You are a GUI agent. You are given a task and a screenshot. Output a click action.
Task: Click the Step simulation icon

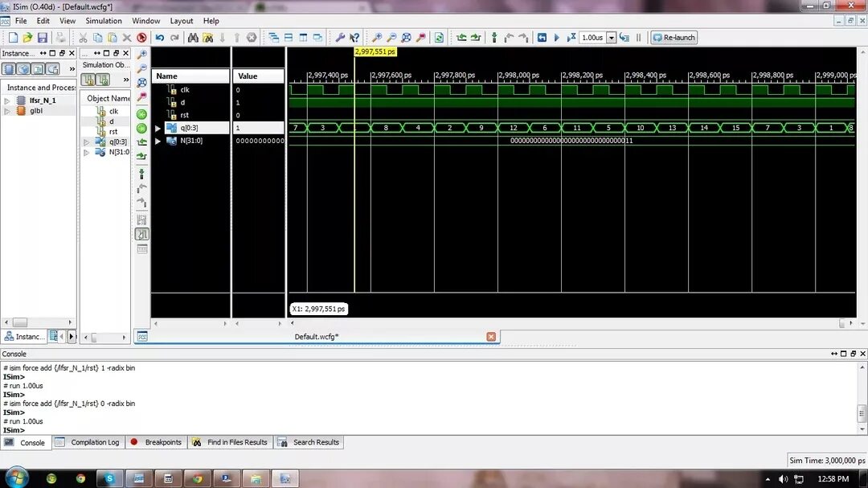[x=624, y=38]
